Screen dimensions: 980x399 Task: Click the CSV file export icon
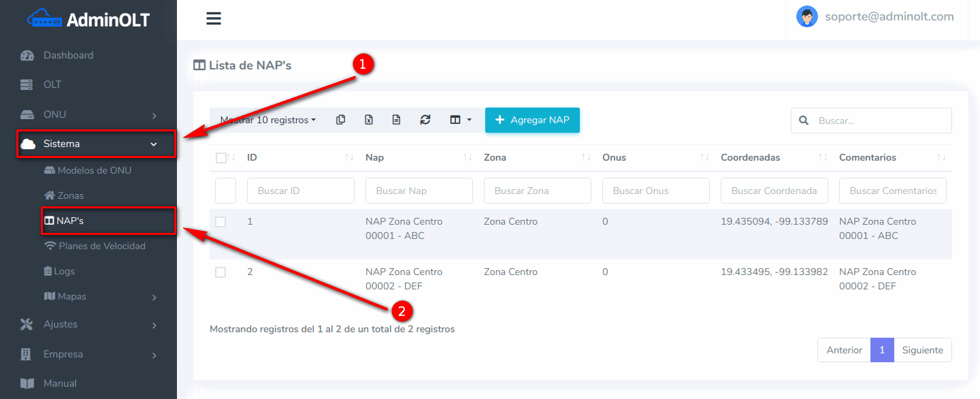tap(396, 120)
